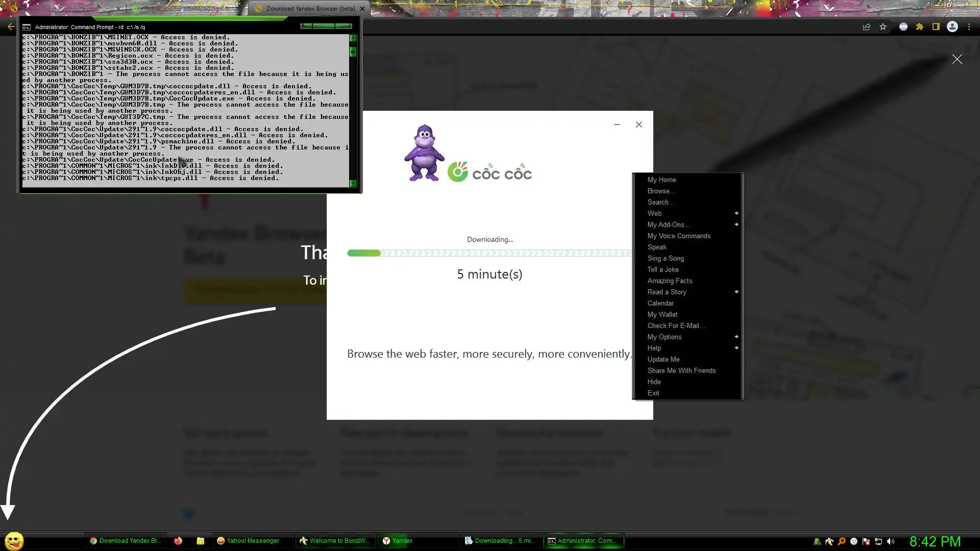Expand the Web submenu arrow
Viewport: 980px width, 551px height.
[x=737, y=213]
